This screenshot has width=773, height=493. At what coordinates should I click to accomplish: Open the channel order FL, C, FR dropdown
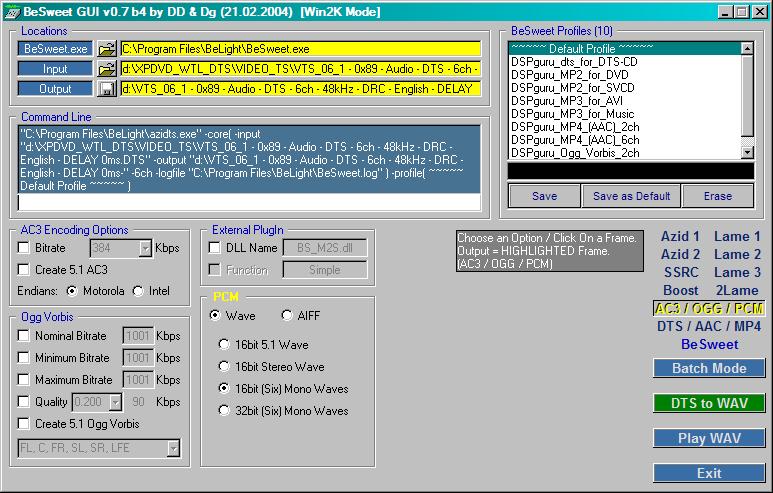click(x=173, y=448)
